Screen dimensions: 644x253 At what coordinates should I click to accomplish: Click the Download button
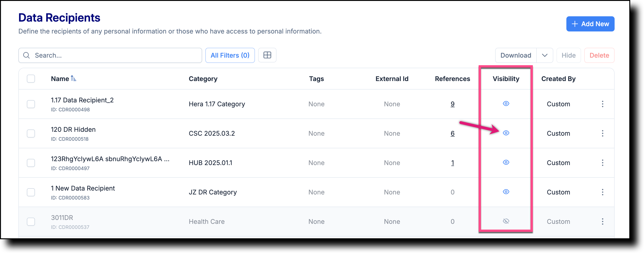[516, 55]
